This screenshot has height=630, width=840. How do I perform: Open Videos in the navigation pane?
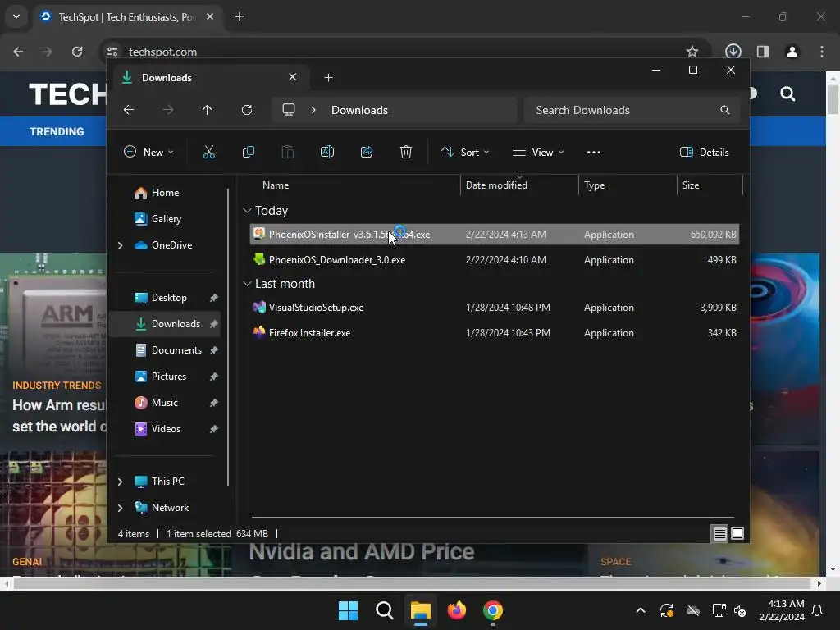(x=166, y=429)
